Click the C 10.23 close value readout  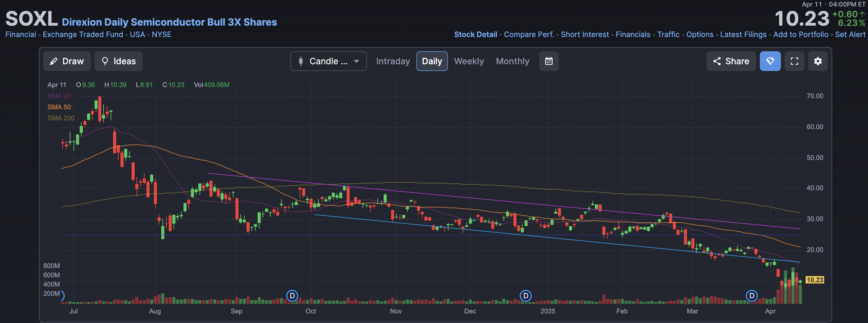point(173,85)
